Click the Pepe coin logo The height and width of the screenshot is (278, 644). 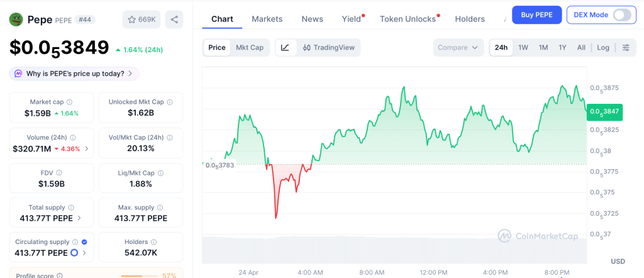(x=16, y=19)
